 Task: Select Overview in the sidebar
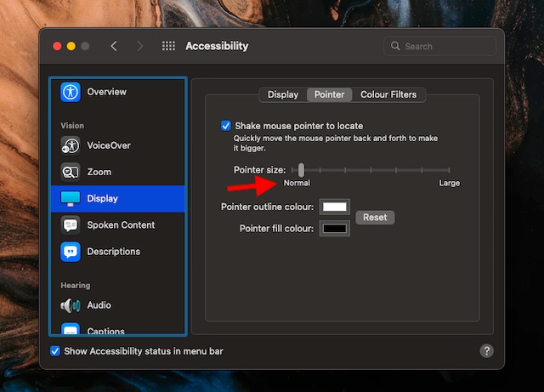[x=117, y=92]
